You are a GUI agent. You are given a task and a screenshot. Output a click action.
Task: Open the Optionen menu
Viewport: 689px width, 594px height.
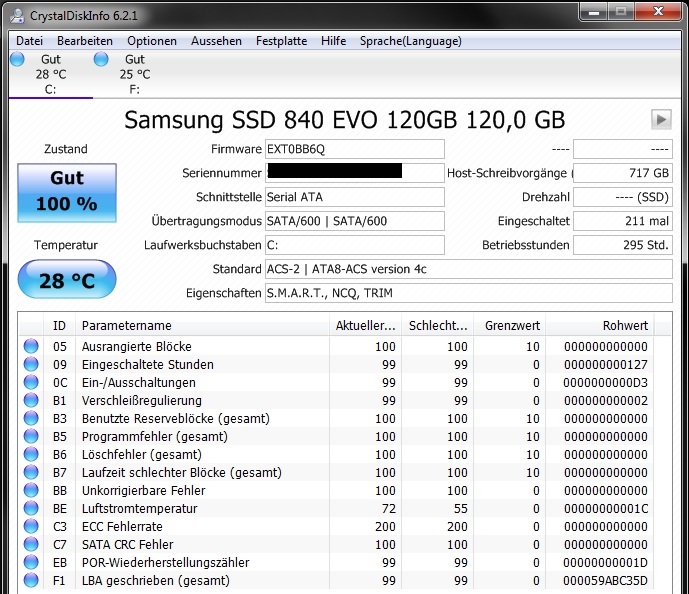click(x=152, y=41)
